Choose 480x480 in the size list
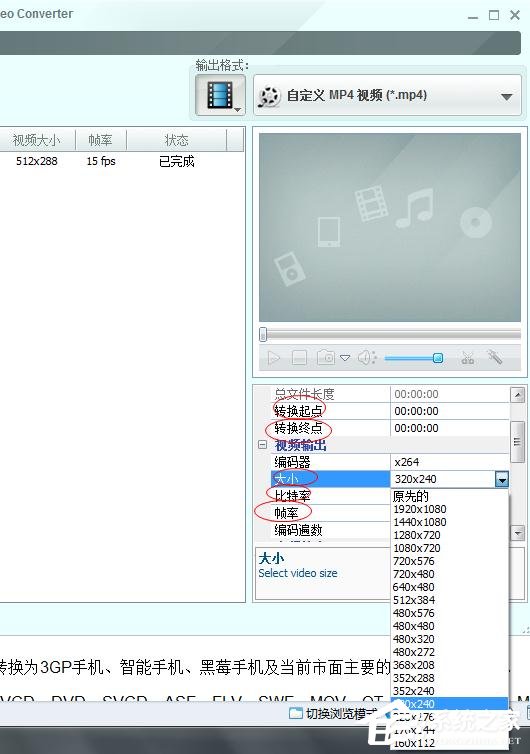530x754 pixels. coord(449,626)
